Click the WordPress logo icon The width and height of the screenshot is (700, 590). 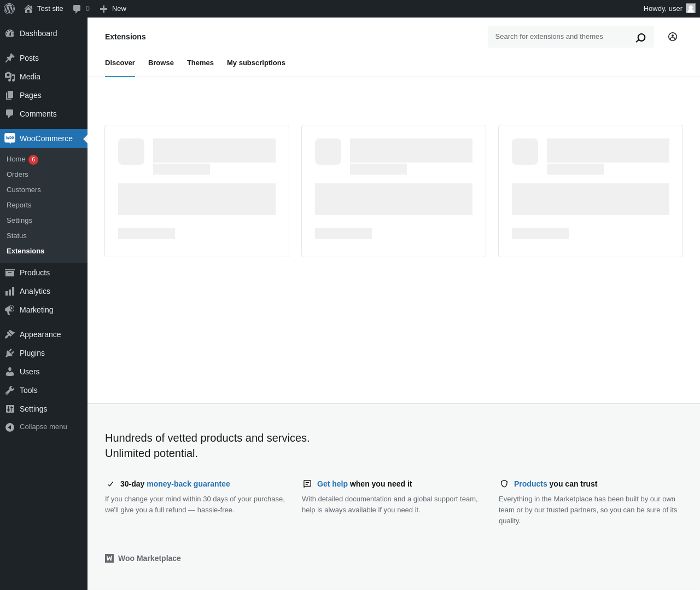9,9
